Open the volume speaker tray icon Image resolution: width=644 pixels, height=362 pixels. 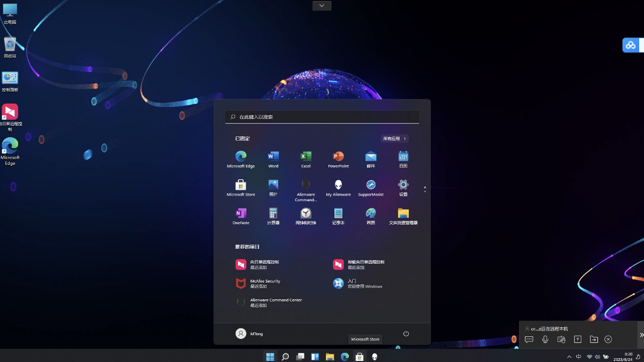tap(597, 357)
